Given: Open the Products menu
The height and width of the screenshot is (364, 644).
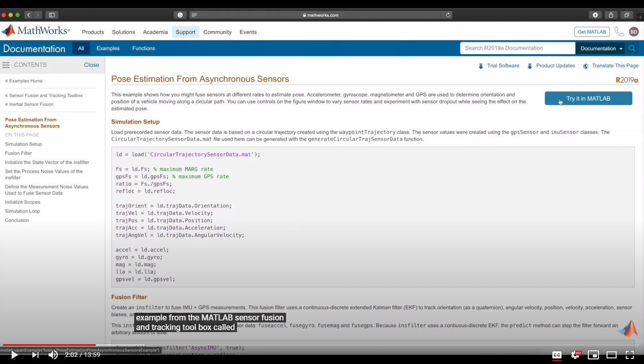Looking at the screenshot, I should 93,32.
